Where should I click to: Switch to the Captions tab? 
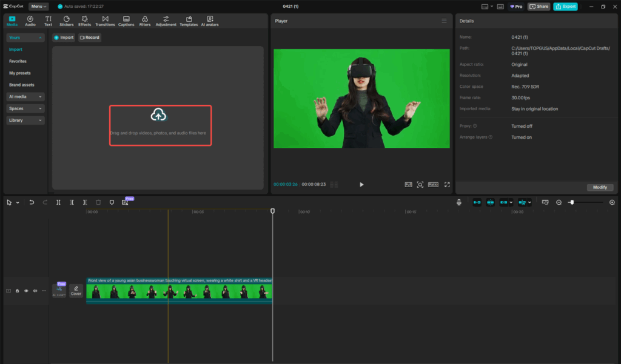[126, 21]
